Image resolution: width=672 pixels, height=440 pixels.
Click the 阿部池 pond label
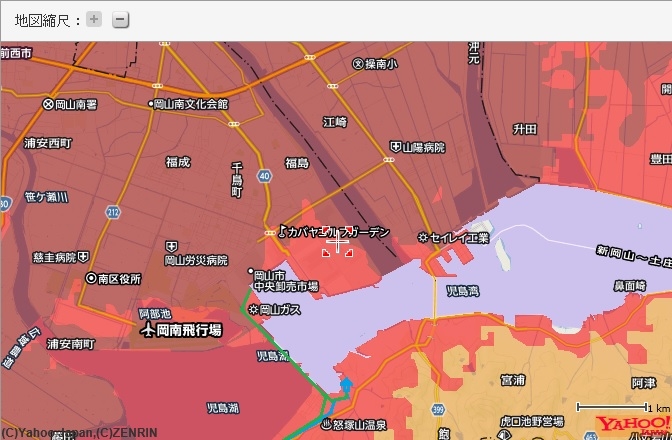pyautogui.click(x=155, y=314)
